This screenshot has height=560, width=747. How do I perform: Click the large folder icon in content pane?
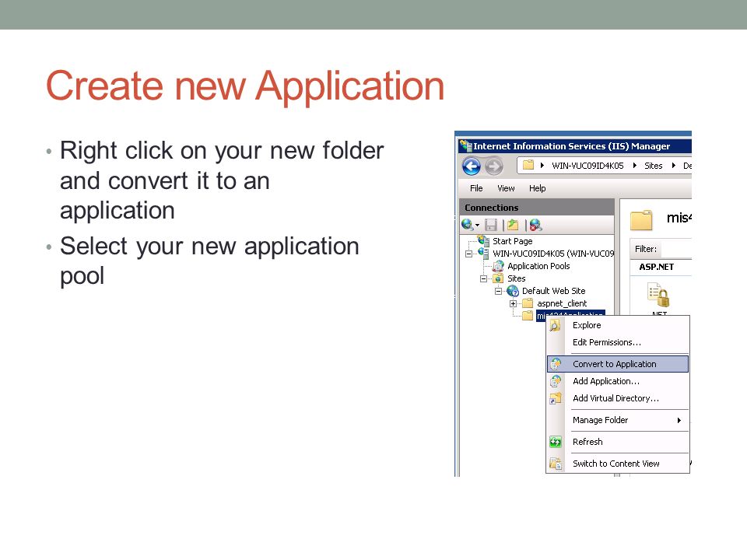[x=641, y=219]
